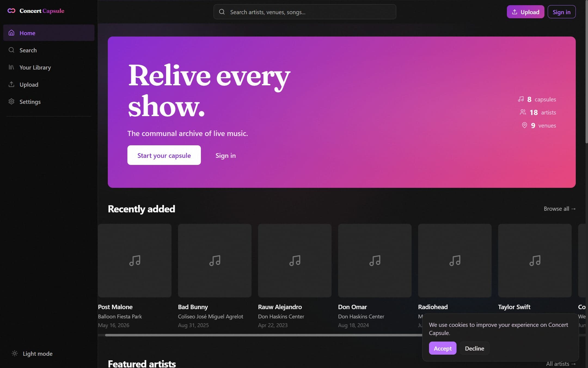Decline the cookies notice
The height and width of the screenshot is (368, 588).
(x=474, y=348)
